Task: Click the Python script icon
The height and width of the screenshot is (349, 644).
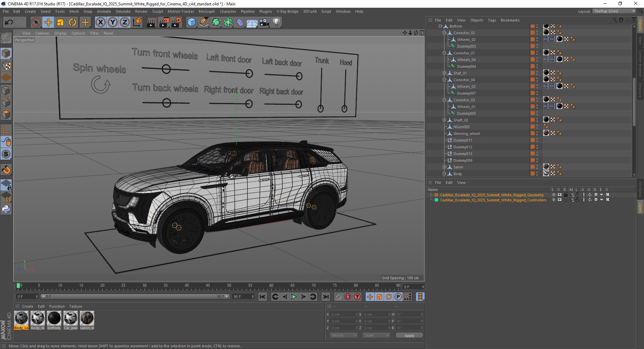Action: [x=6, y=209]
